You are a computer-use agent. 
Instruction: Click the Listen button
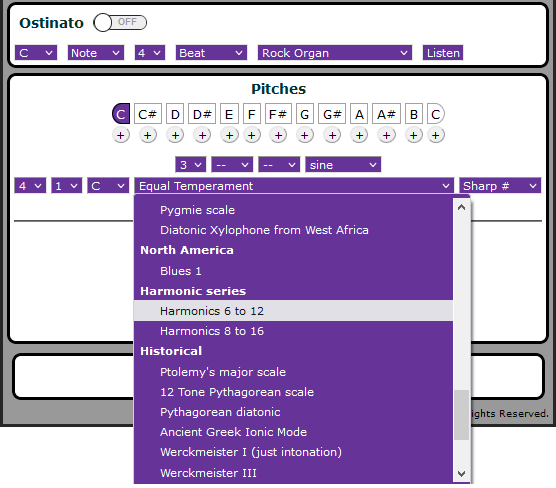click(443, 53)
